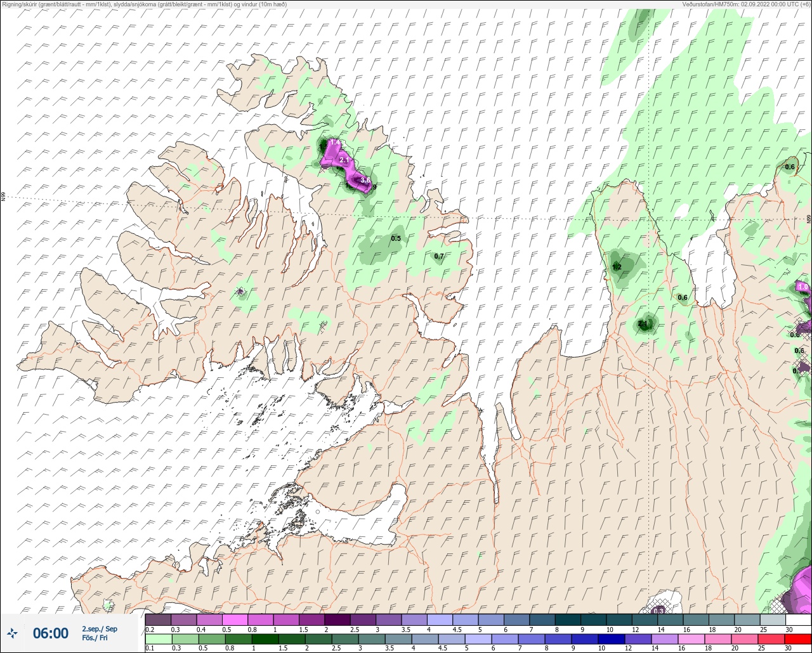Click the N99 latitude label on left edge
The width and height of the screenshot is (812, 653).
point(3,197)
